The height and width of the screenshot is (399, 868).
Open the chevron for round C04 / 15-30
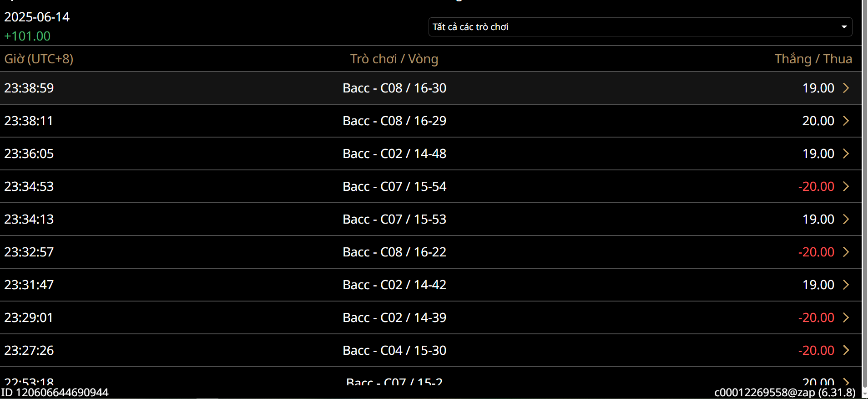point(846,350)
